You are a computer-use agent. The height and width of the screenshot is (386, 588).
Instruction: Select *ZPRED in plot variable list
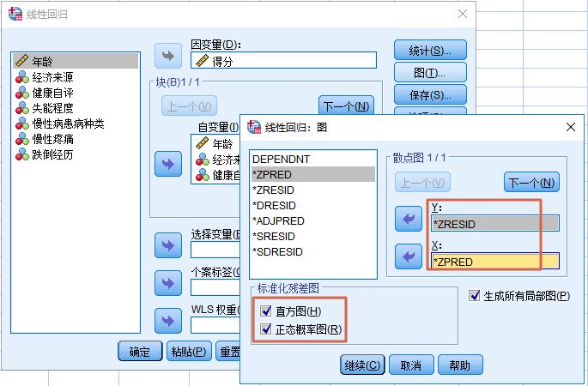coord(312,174)
